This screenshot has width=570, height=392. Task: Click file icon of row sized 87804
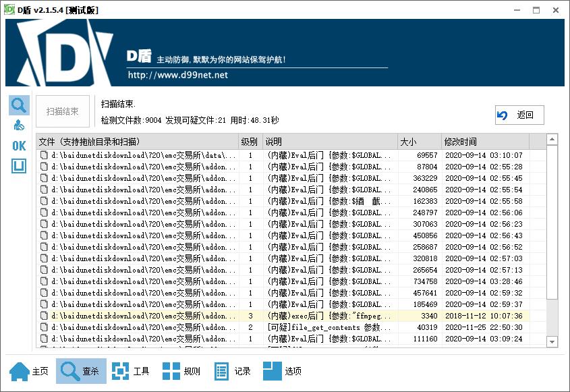click(x=44, y=167)
